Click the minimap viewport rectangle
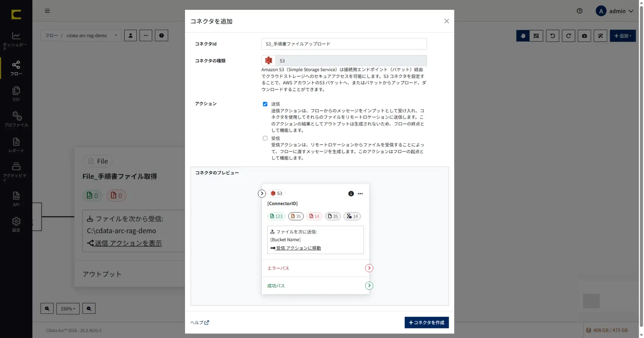 591,301
